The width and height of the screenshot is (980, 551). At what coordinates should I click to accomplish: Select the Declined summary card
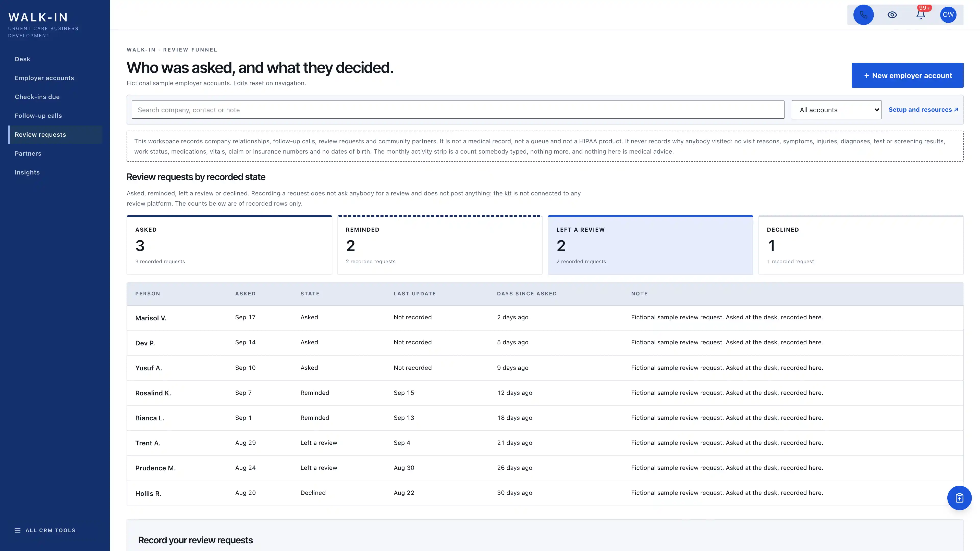click(861, 245)
